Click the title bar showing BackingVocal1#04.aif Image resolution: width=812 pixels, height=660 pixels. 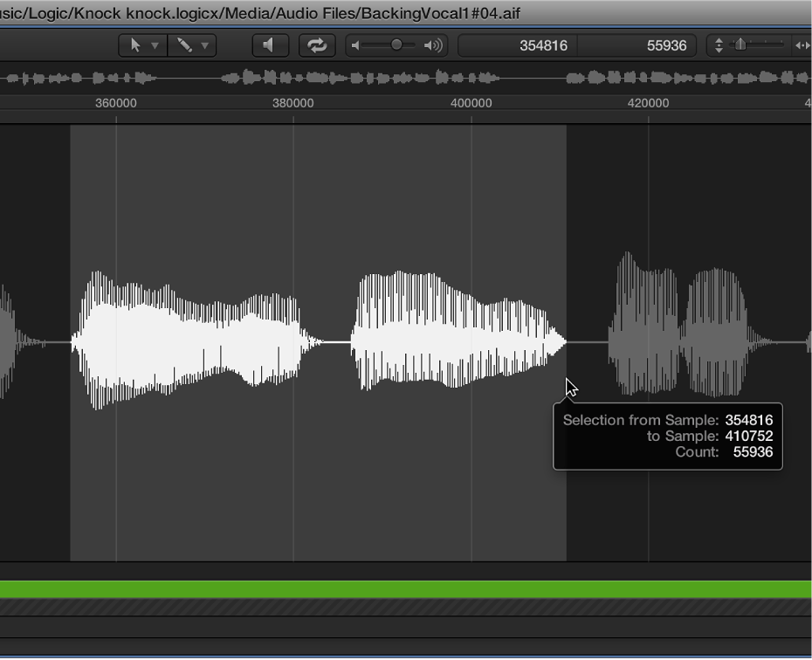[x=262, y=13]
